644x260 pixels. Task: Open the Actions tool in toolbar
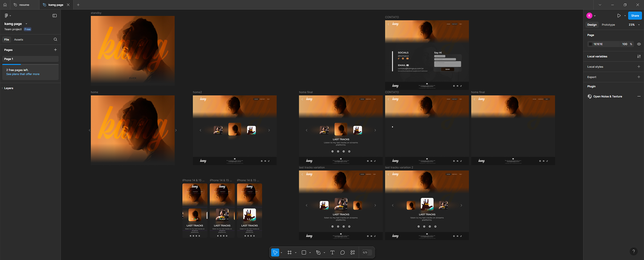(353, 253)
